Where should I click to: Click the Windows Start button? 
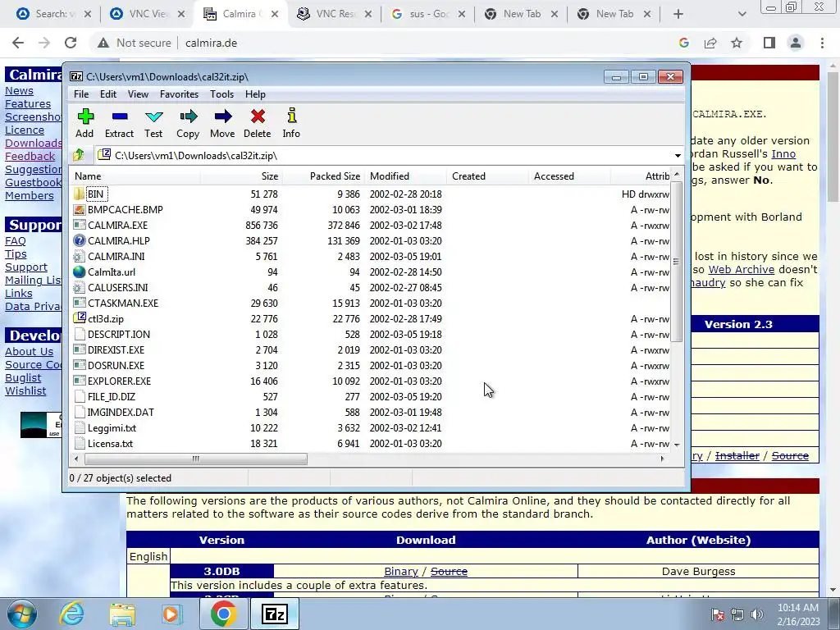(21, 614)
